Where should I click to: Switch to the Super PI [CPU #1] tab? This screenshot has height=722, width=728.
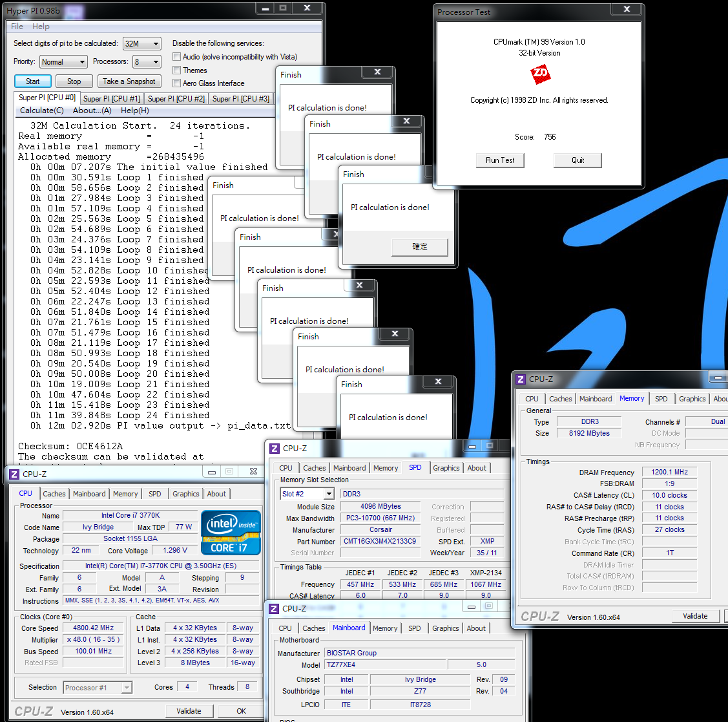click(111, 98)
